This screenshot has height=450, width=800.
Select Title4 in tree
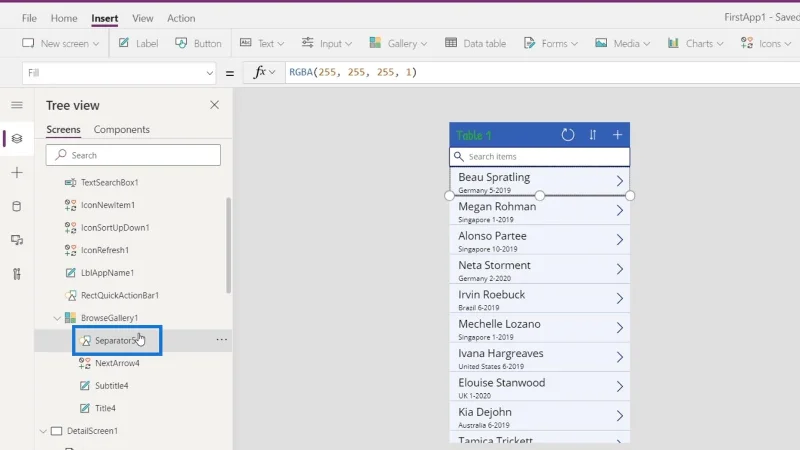[x=105, y=408]
